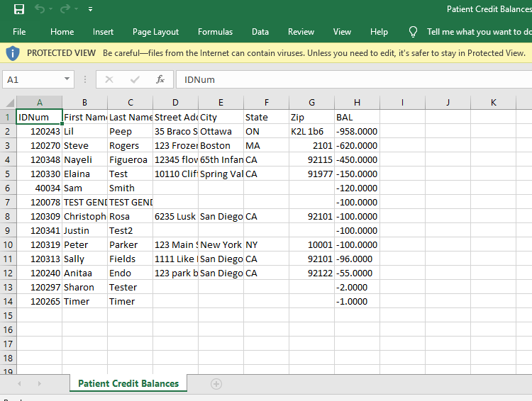Screen dimensions: 532x401
Task: Add a new sheet with the plus button
Action: pyautogui.click(x=216, y=383)
